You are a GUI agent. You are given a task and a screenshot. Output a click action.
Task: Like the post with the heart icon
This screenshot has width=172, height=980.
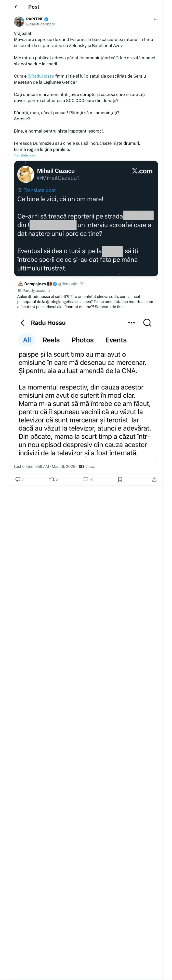tap(86, 479)
